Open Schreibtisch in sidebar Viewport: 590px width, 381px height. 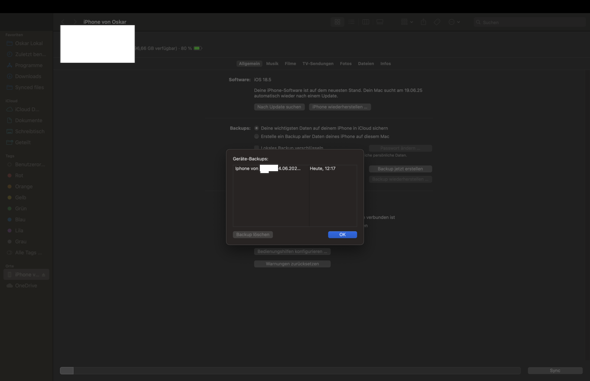tap(26, 131)
